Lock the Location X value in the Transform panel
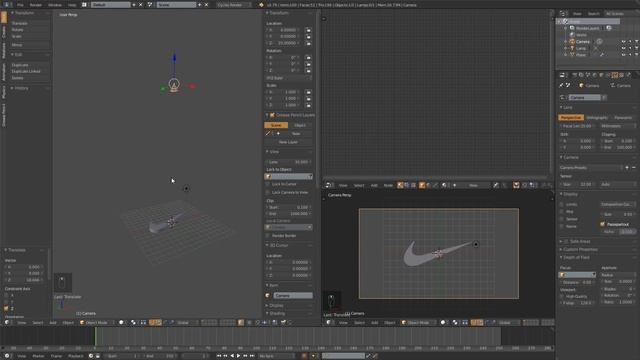640x360 pixels. pos(308,30)
